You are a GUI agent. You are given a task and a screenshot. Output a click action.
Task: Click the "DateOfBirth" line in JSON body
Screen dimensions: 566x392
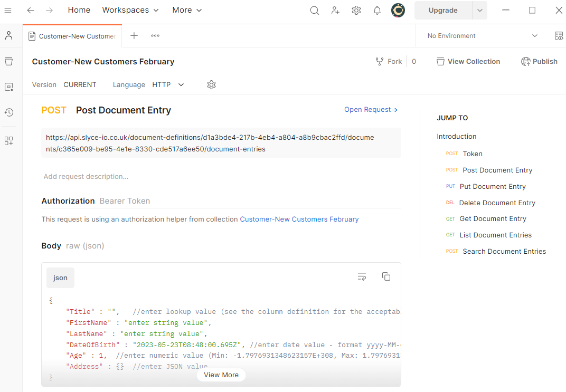click(x=233, y=345)
